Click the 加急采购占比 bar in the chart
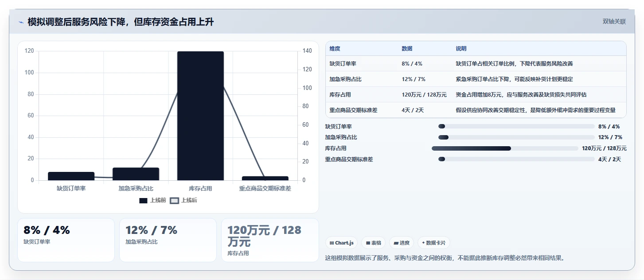Viewport: 644px width, 280px height. click(x=136, y=174)
